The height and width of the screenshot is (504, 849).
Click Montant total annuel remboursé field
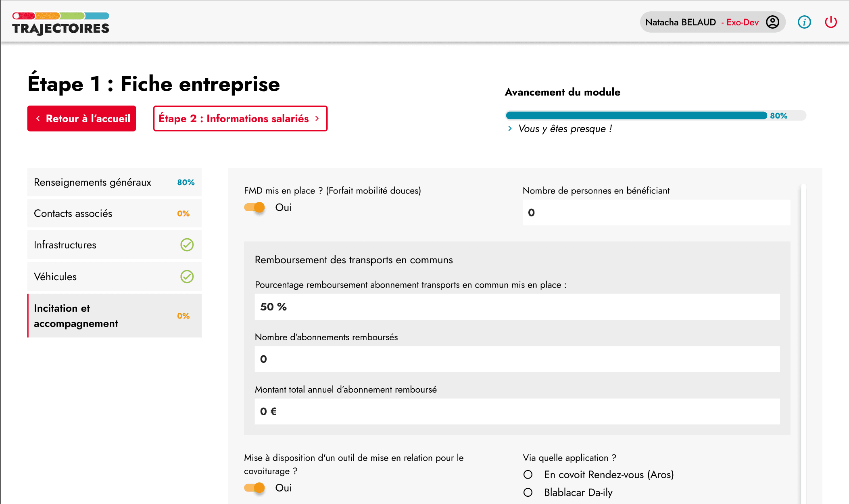point(517,412)
